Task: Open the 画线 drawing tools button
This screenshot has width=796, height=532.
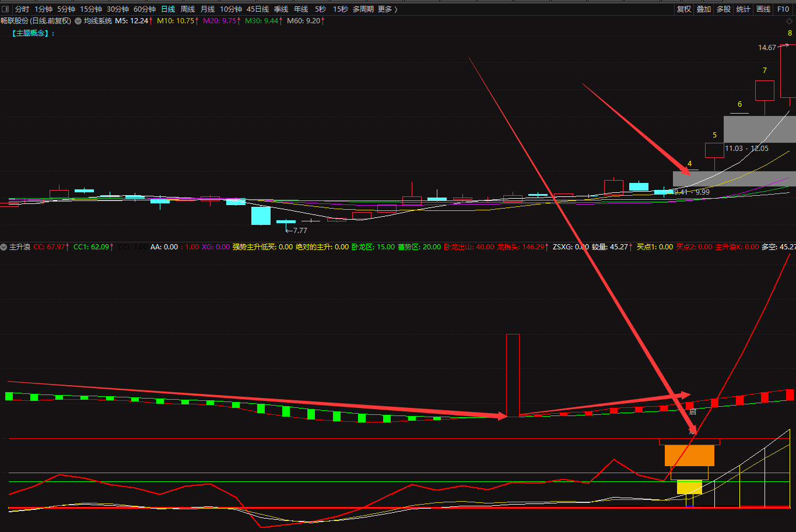Action: click(763, 9)
